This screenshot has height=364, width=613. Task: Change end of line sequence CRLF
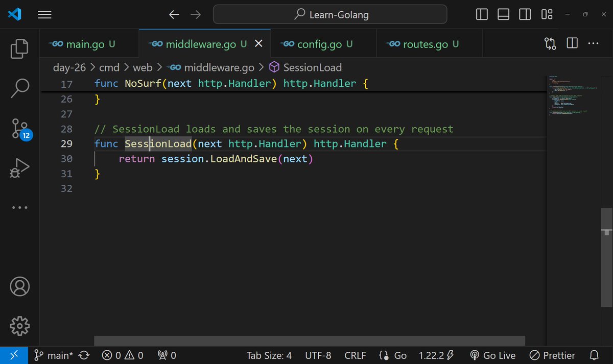click(x=355, y=355)
